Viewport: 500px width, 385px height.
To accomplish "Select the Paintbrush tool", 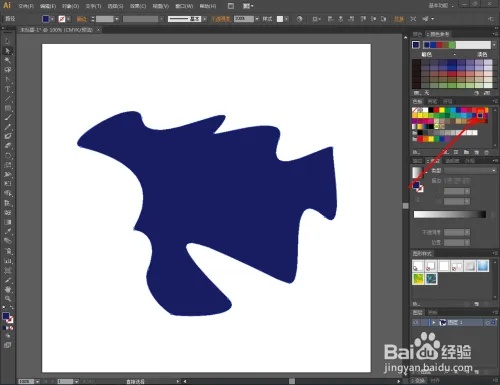I will (7, 117).
